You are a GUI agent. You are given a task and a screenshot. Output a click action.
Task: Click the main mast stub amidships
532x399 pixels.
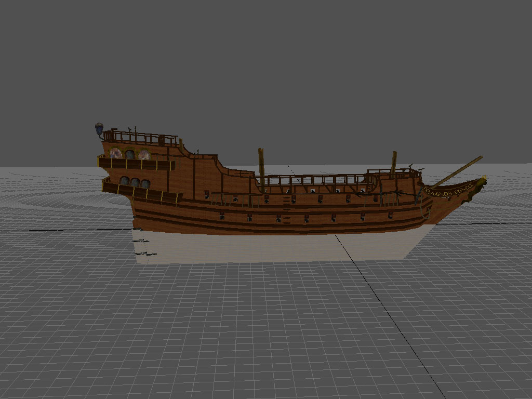point(261,170)
